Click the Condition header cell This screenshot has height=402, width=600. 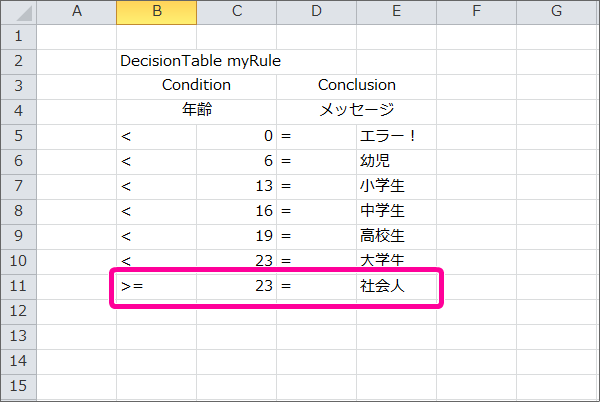point(196,85)
